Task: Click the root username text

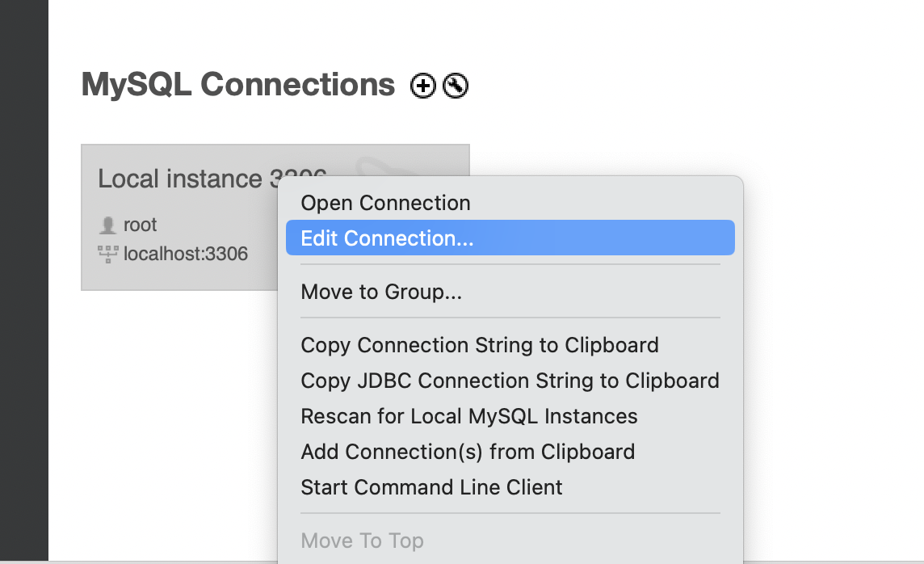Action: 141,225
